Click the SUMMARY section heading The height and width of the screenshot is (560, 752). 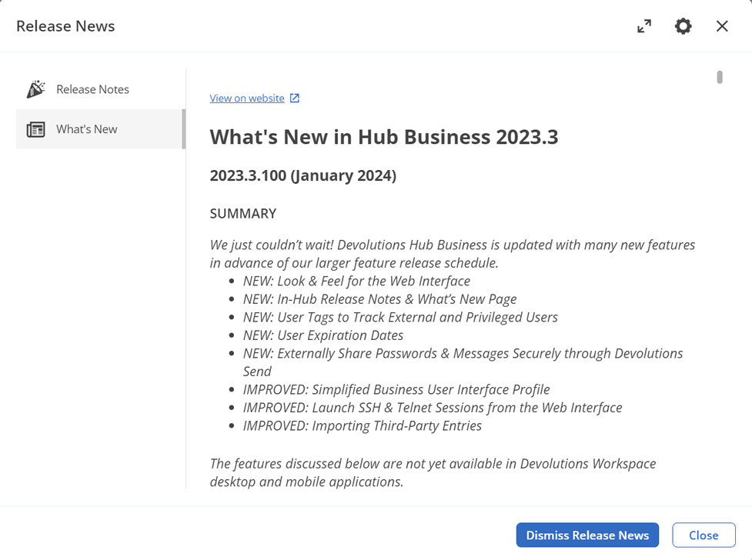pos(242,213)
